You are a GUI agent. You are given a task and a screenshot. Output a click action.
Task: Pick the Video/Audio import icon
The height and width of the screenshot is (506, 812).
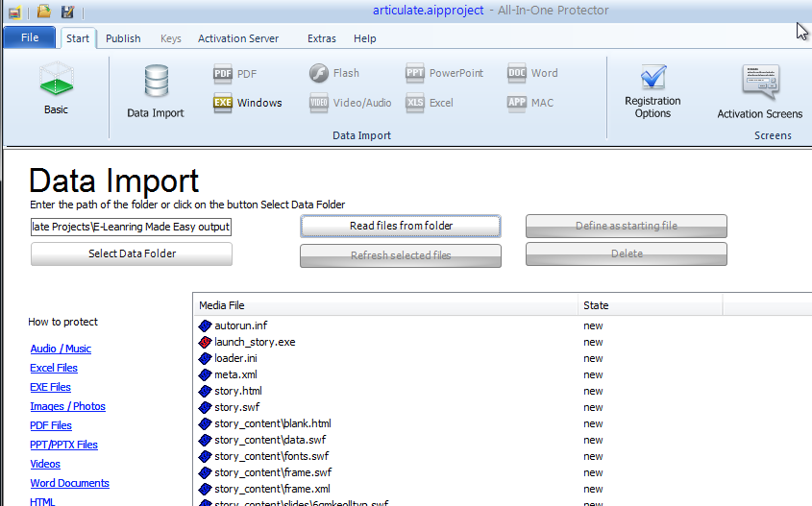click(319, 103)
